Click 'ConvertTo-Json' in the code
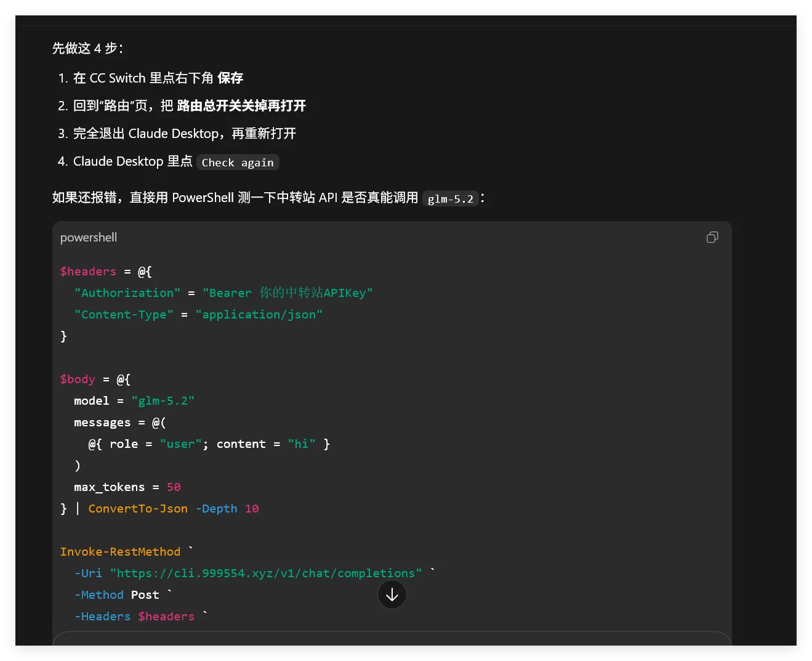This screenshot has height=661, width=812. 138,508
